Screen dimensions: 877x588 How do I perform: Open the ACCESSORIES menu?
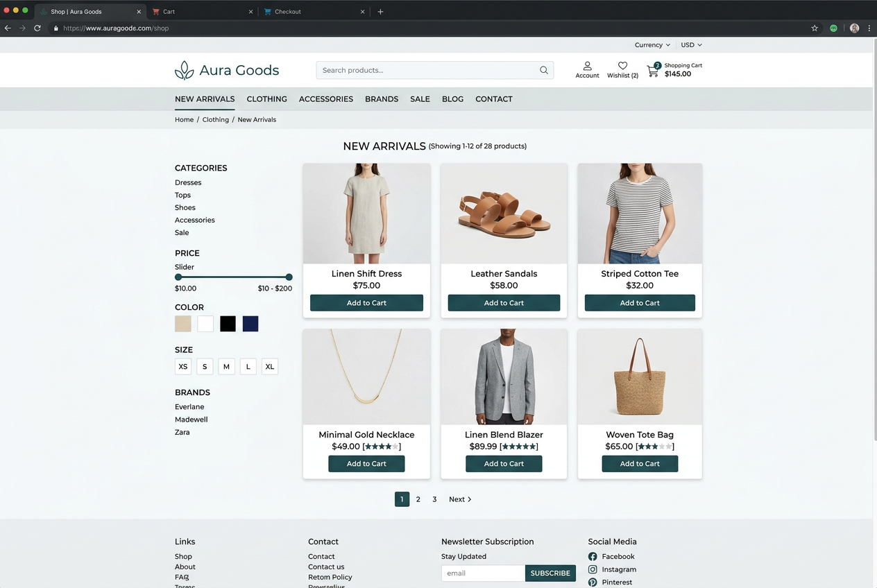point(326,99)
